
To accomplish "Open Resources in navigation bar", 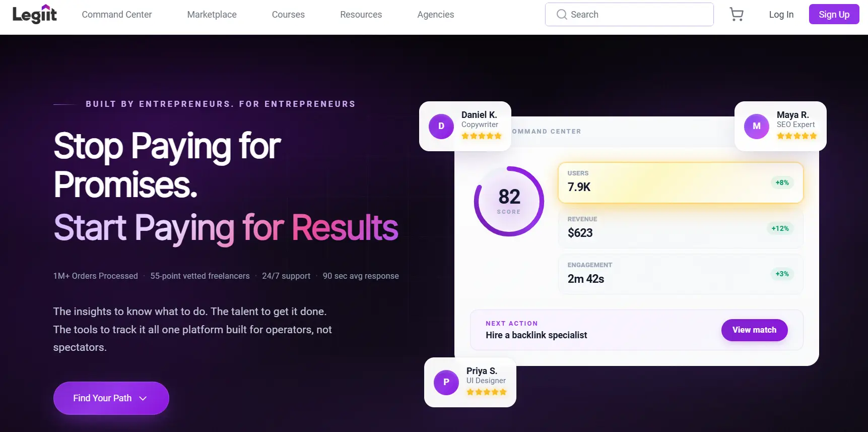I will tap(361, 15).
